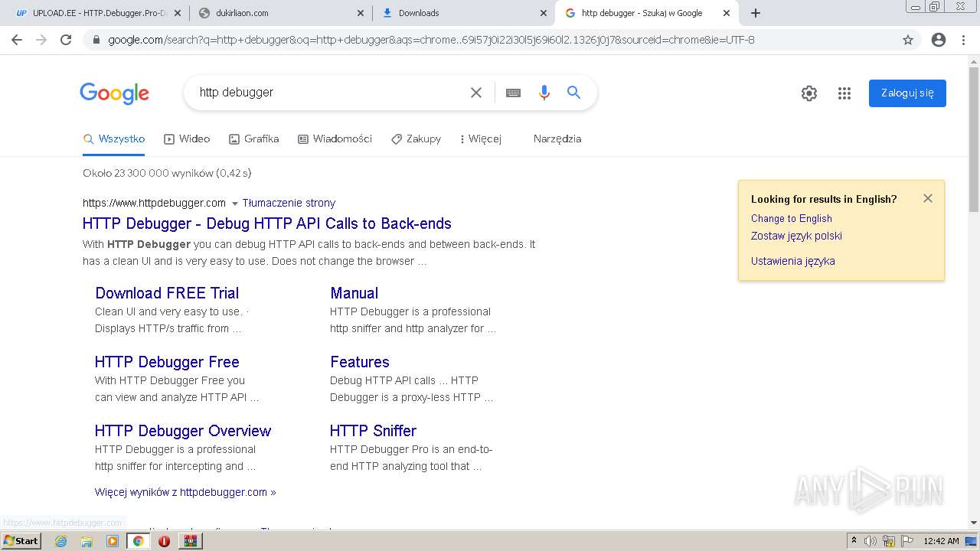
Task: Open the media player taskbar icon
Action: click(x=113, y=541)
